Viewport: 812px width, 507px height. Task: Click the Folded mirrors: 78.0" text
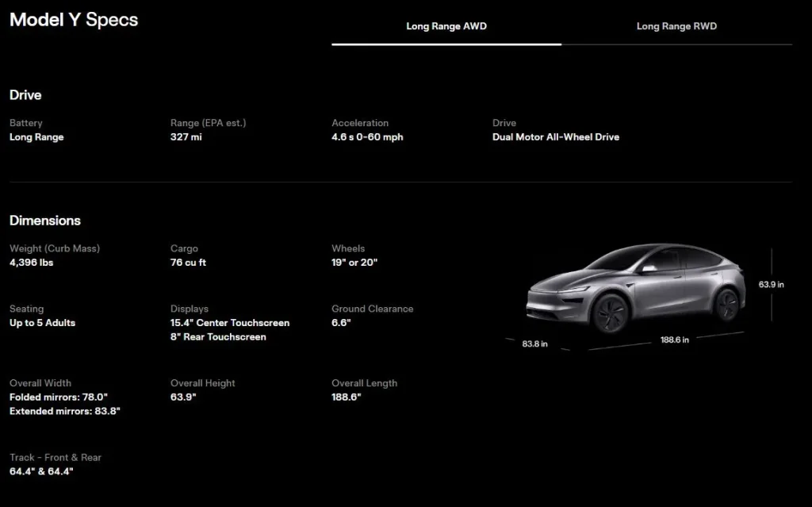[x=59, y=397]
